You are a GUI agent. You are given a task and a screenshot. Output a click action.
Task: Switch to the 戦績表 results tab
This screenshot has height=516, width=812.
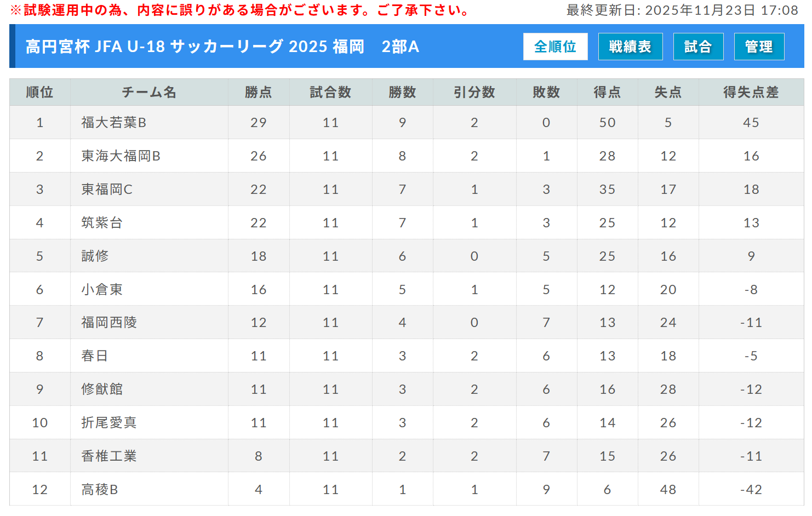[x=630, y=47]
